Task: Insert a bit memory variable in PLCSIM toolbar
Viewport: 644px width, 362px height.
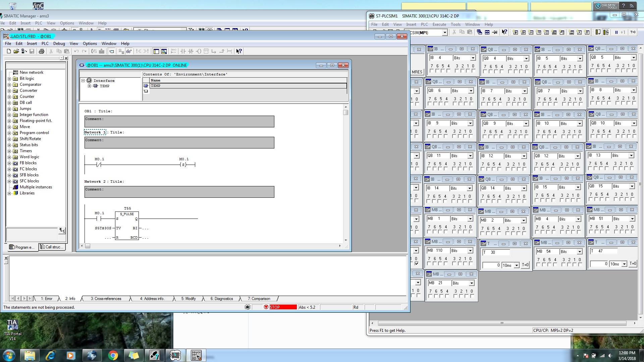Action: pyautogui.click(x=531, y=32)
